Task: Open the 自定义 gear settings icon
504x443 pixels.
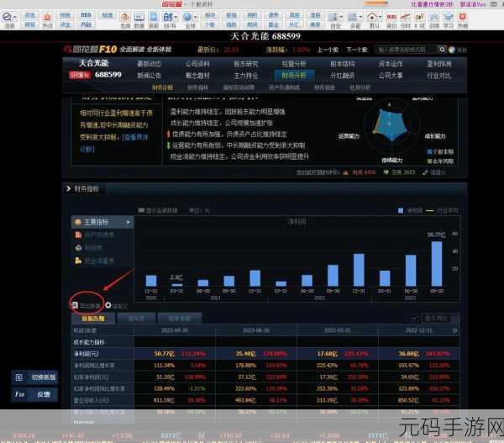Action: click(108, 305)
